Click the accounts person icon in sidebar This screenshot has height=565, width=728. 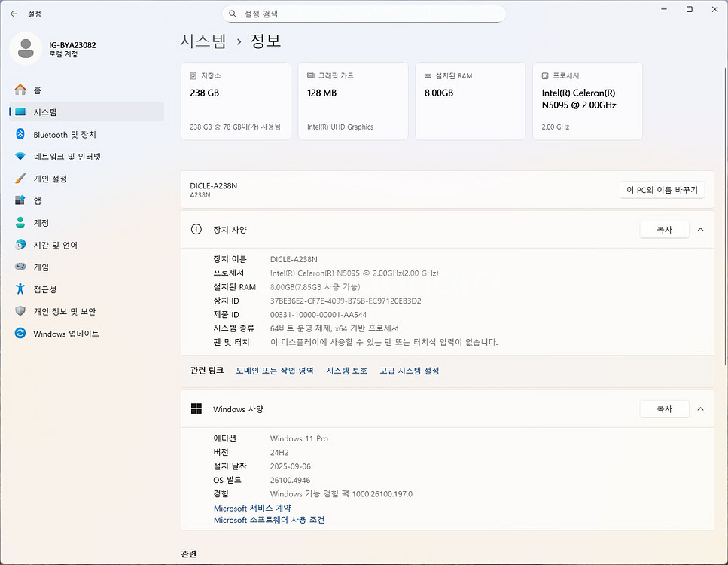point(20,222)
